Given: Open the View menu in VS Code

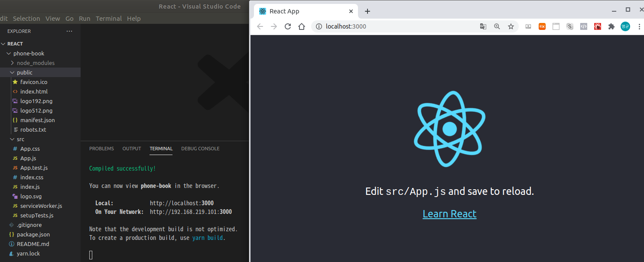Looking at the screenshot, I should coord(53,19).
